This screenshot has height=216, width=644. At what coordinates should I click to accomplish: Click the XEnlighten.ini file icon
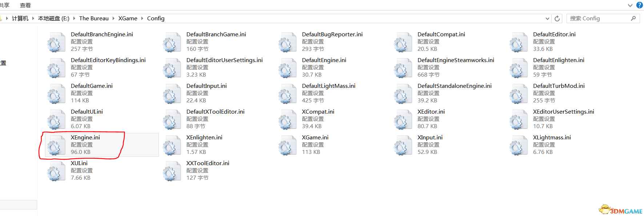172,145
